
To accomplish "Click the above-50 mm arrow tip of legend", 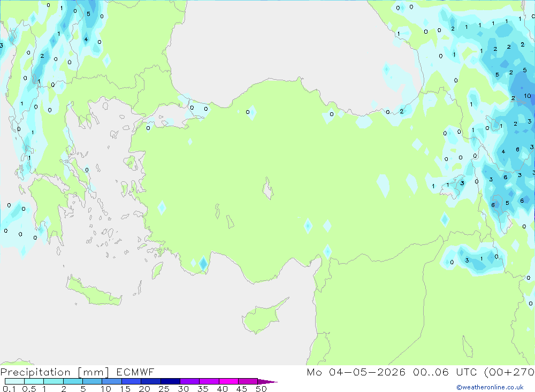I will click(267, 382).
